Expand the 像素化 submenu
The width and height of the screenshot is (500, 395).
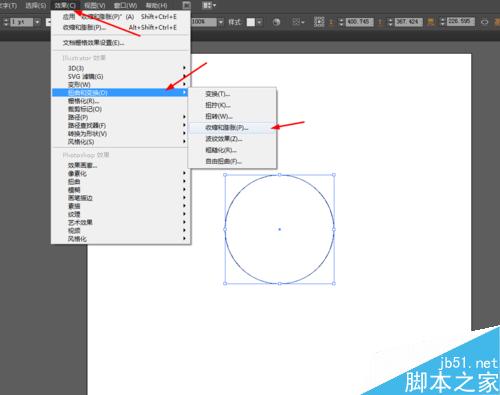(x=121, y=173)
